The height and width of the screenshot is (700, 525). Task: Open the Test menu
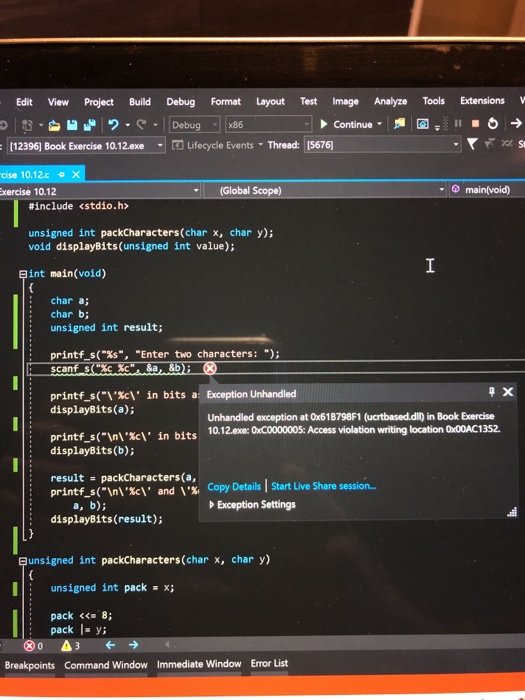308,101
